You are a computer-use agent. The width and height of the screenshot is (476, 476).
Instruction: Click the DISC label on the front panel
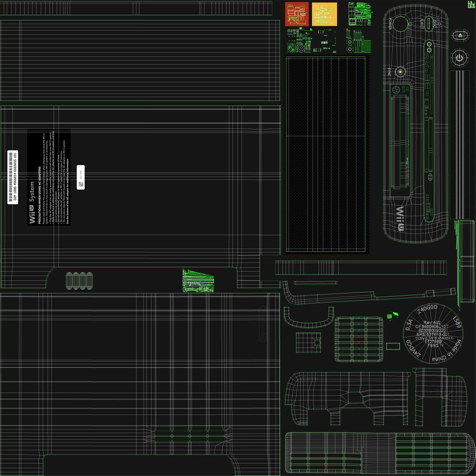pos(435,24)
